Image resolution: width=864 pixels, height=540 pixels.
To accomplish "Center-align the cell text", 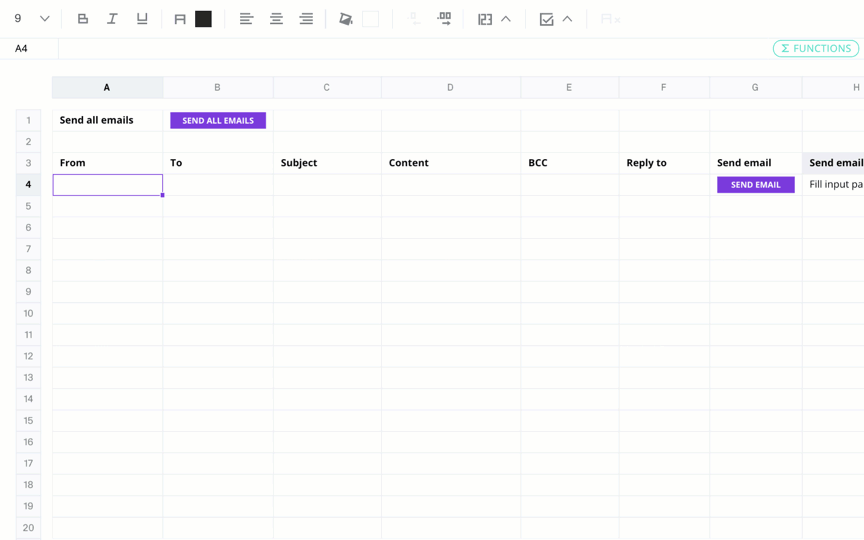I will point(276,19).
